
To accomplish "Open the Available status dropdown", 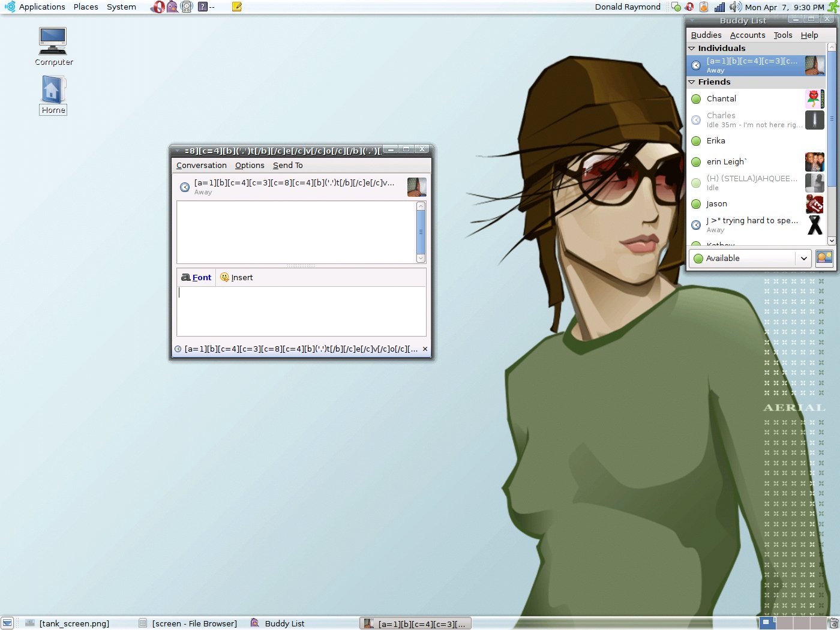I will click(x=750, y=258).
